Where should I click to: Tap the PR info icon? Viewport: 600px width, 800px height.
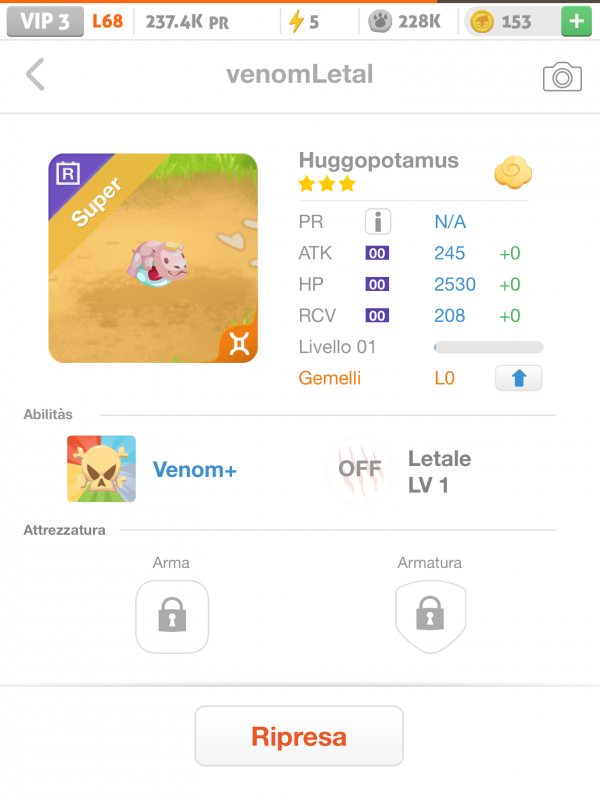tap(377, 222)
